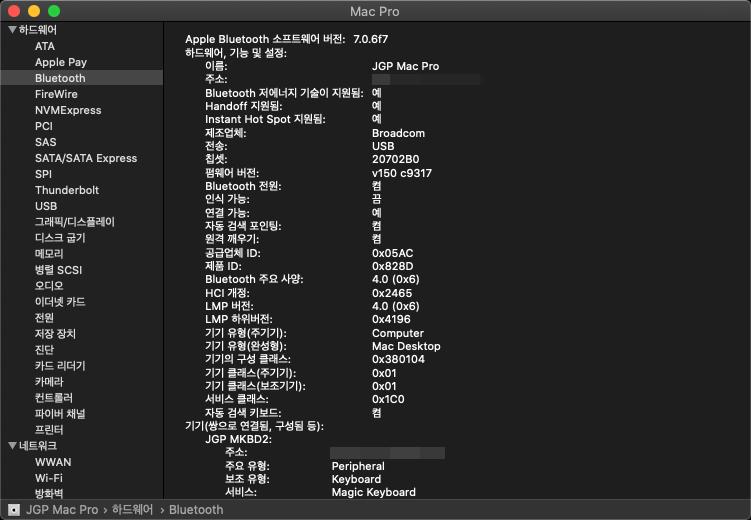Image resolution: width=751 pixels, height=520 pixels.
Task: Click the Magic Keyboard service value
Action: pyautogui.click(x=374, y=492)
